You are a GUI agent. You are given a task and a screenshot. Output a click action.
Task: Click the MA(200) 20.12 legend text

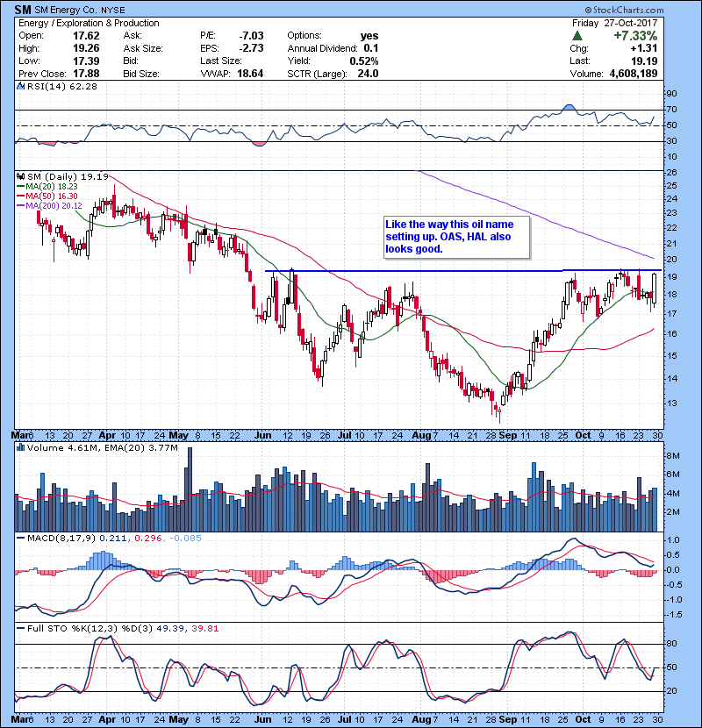click(x=54, y=205)
